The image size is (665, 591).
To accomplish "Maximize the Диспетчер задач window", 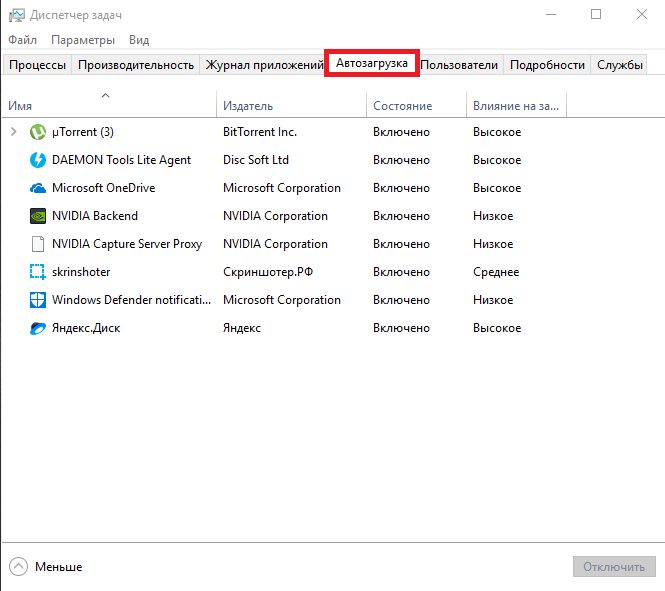I will (596, 14).
